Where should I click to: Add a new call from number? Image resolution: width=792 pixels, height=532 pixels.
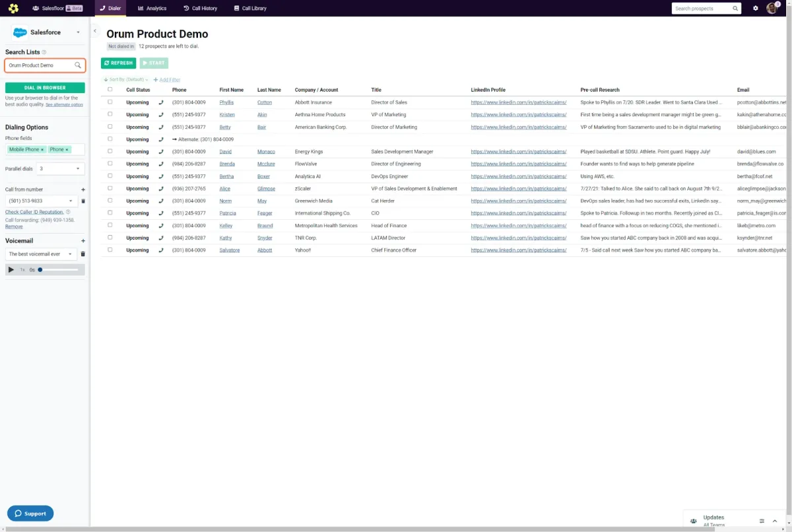coord(83,189)
